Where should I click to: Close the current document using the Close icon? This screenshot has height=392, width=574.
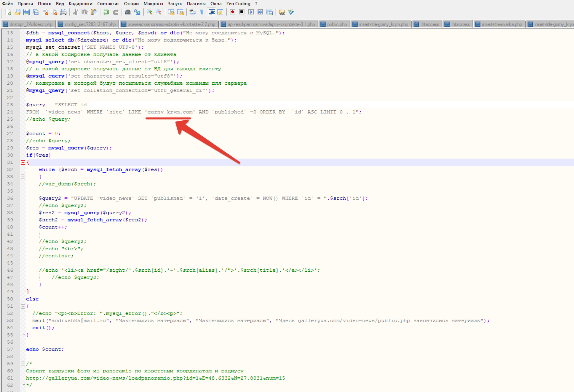point(45,12)
